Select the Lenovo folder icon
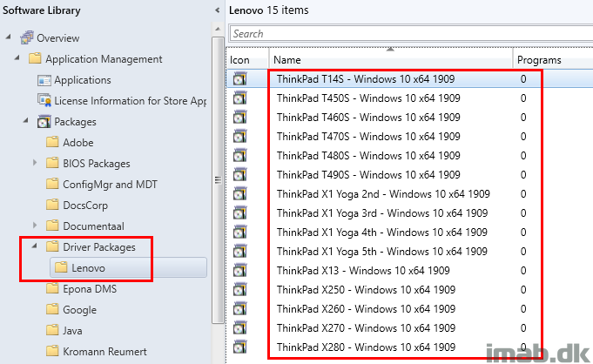593x364 pixels. (x=60, y=268)
